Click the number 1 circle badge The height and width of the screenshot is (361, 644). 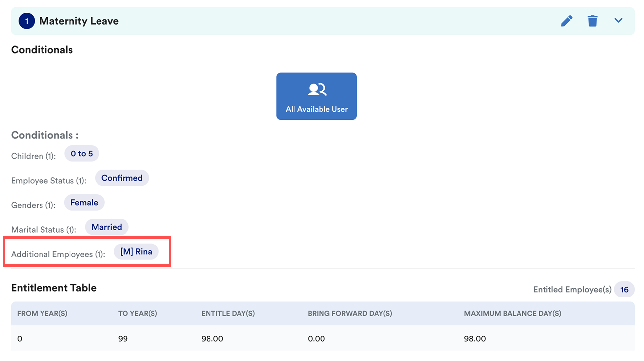(x=27, y=21)
